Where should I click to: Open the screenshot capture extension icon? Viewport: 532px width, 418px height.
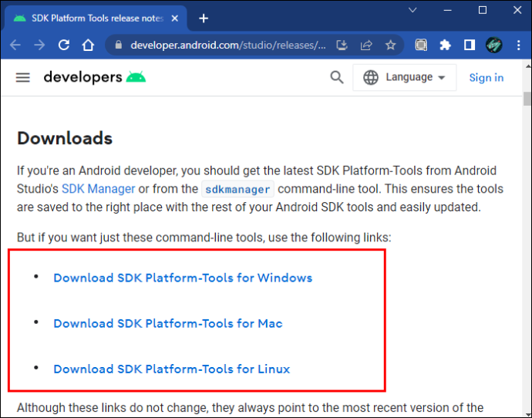[x=421, y=45]
